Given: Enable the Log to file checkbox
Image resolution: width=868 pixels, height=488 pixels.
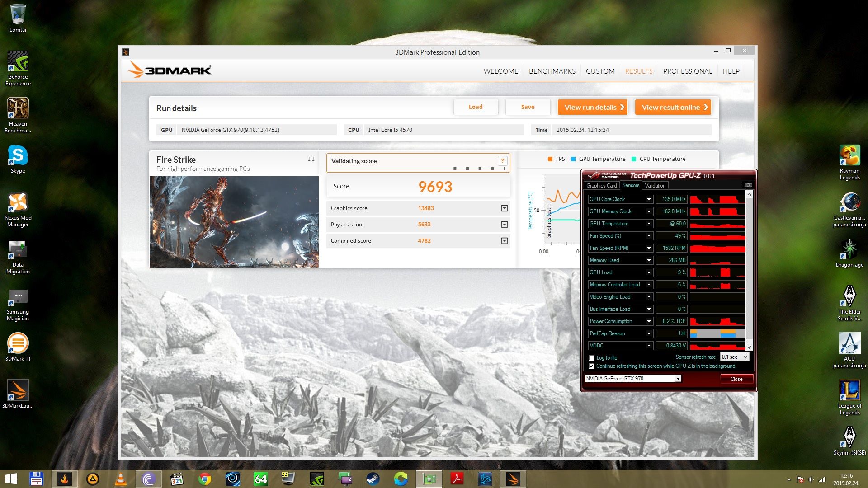Looking at the screenshot, I should (592, 358).
